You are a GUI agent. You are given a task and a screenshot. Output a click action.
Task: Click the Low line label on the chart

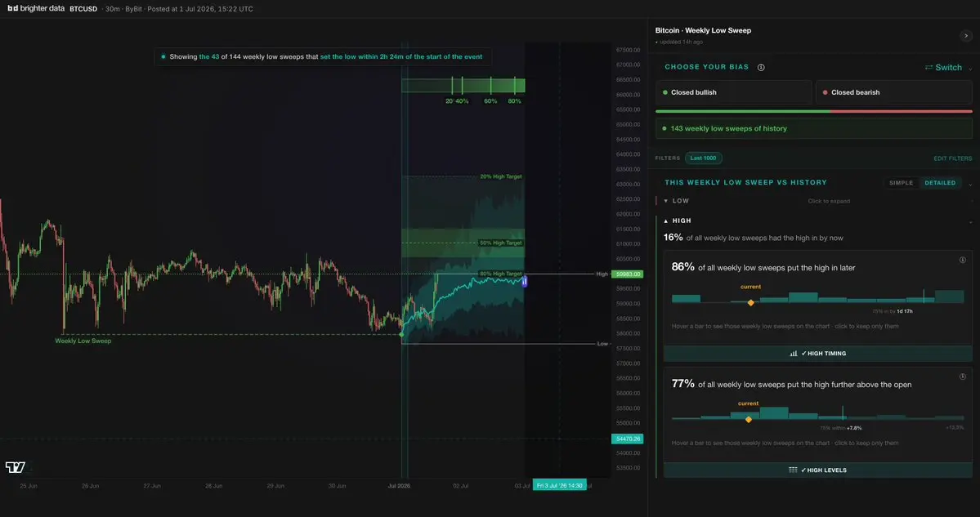(x=602, y=343)
